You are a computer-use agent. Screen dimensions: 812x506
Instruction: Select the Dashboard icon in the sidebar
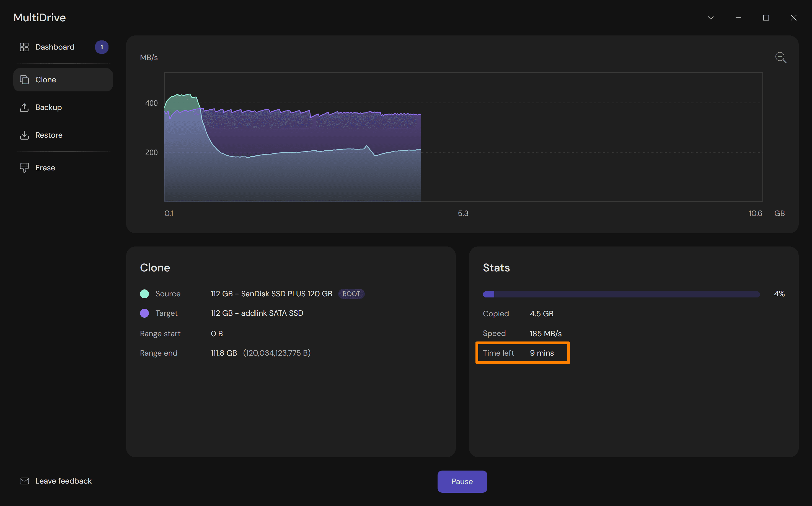[x=24, y=47]
